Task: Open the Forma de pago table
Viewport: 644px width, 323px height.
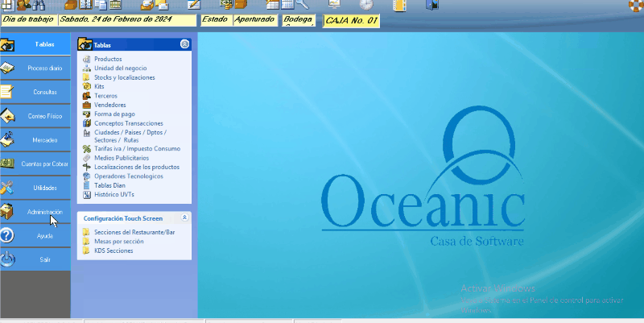Action: [114, 114]
